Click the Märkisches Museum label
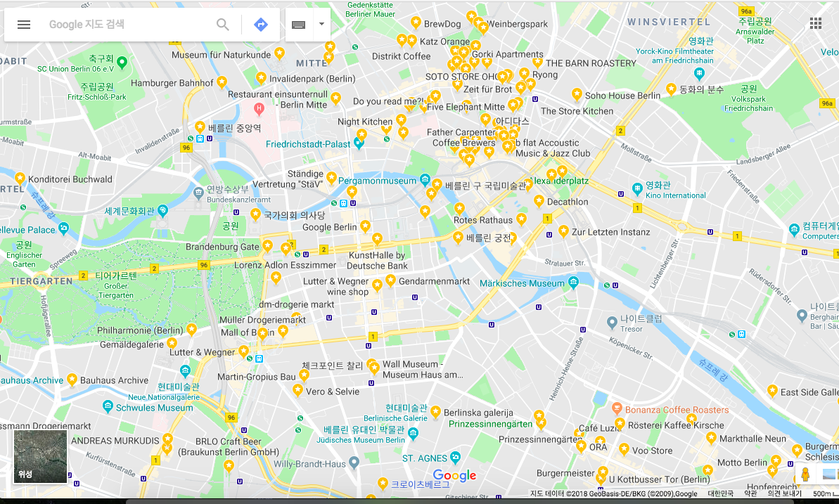839x504 pixels. click(522, 283)
